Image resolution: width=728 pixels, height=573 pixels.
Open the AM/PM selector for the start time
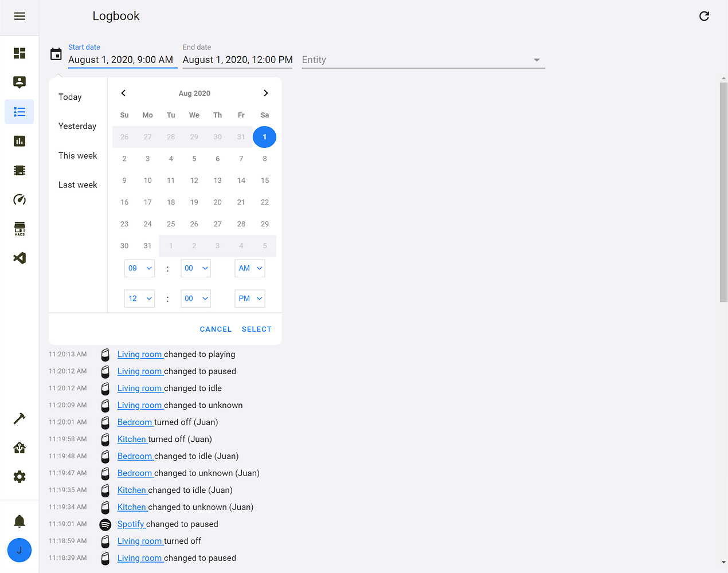(x=249, y=268)
